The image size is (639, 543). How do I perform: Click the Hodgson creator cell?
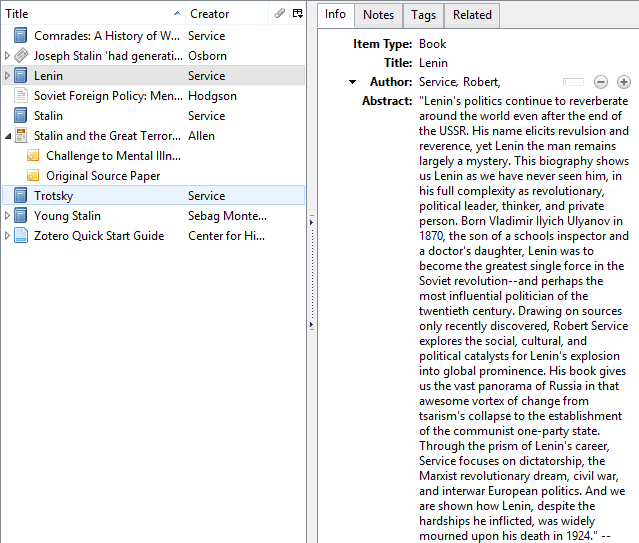tap(212, 96)
